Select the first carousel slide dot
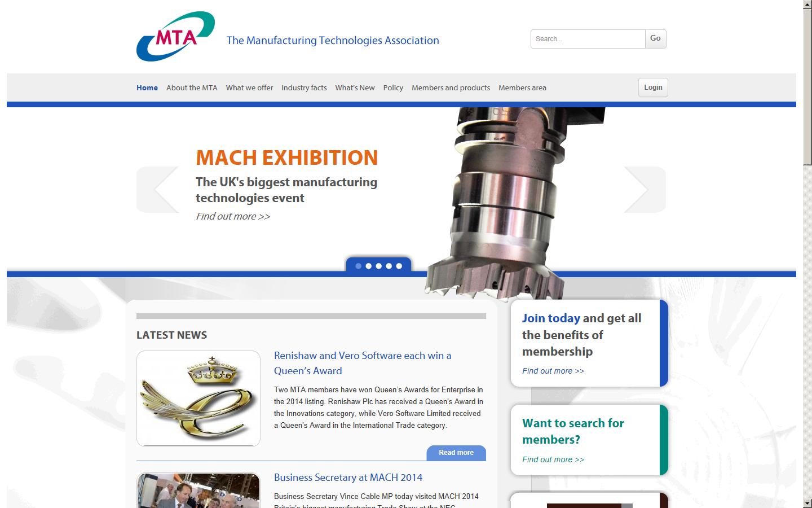812x508 pixels. tap(359, 266)
